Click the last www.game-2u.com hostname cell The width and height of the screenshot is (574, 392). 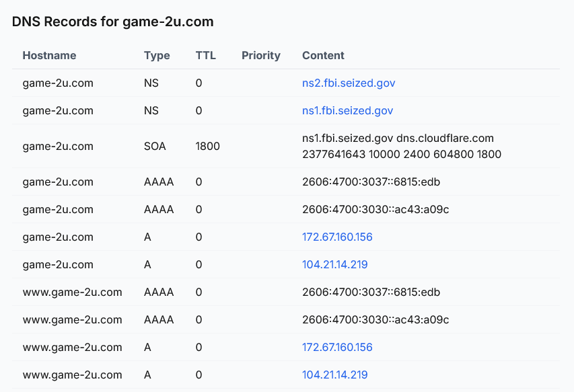pos(72,375)
